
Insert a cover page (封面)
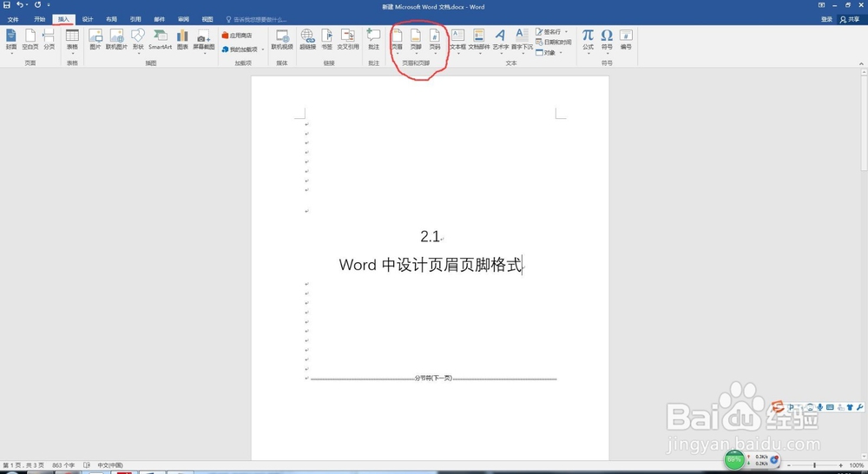(11, 40)
